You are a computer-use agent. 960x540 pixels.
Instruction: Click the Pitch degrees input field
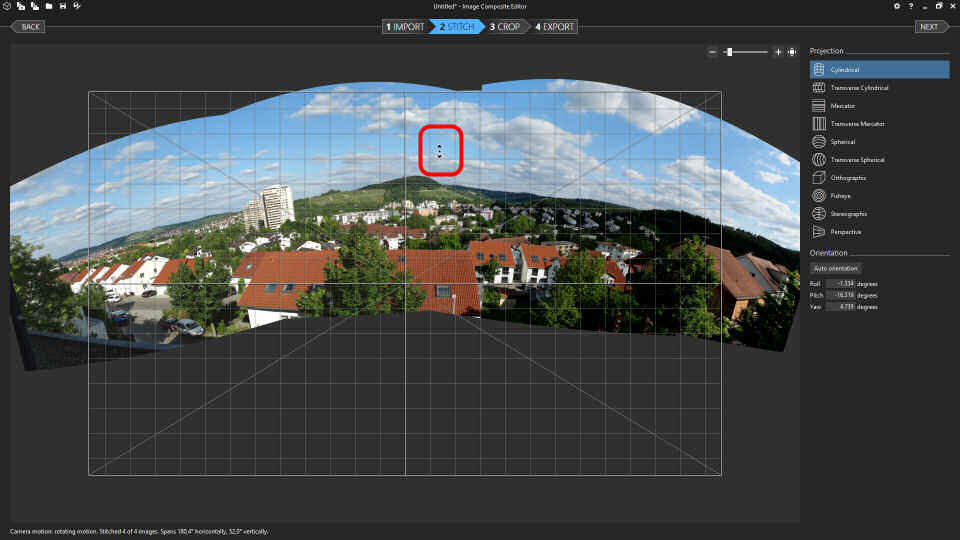pyautogui.click(x=842, y=296)
